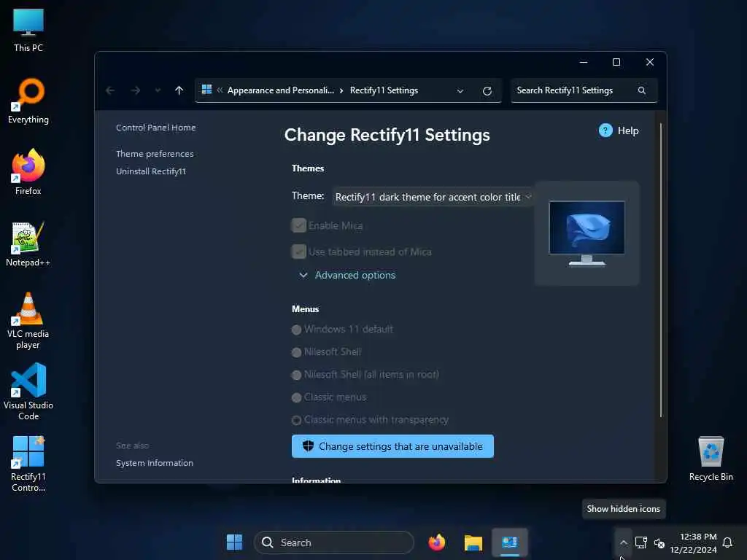
Task: Go up one level with up arrow
Action: pos(179,90)
